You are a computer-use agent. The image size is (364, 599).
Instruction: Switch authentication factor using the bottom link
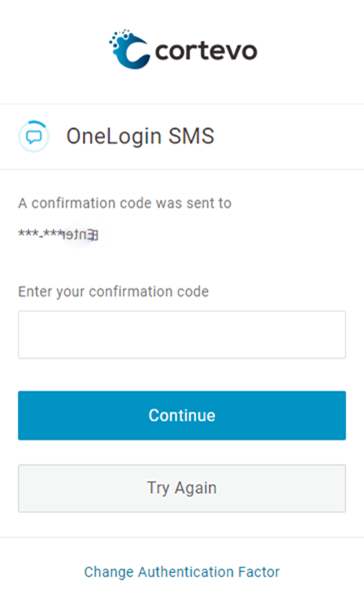(x=182, y=572)
